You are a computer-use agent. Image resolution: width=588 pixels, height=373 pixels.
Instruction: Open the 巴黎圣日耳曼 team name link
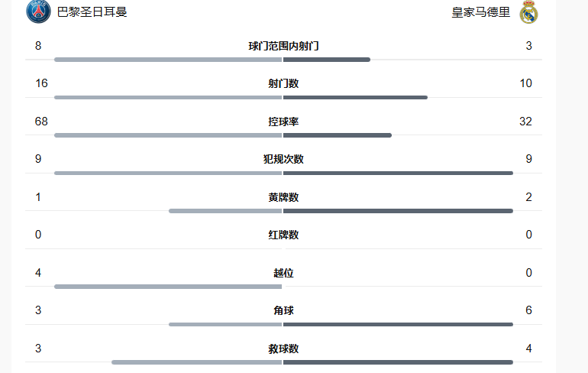click(92, 12)
